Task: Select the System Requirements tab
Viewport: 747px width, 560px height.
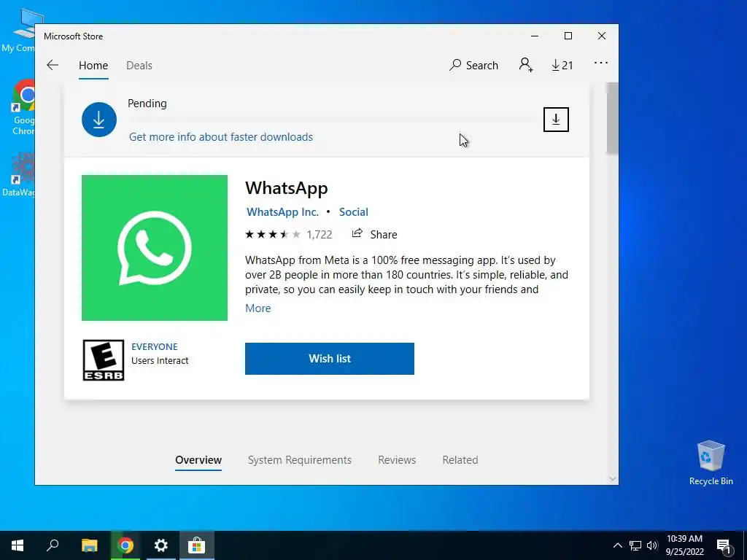Action: [x=300, y=460]
